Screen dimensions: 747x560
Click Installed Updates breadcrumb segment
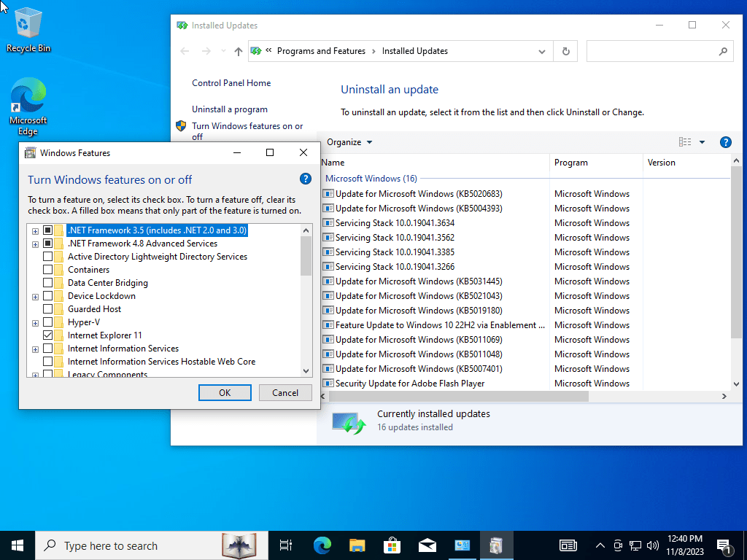(414, 51)
